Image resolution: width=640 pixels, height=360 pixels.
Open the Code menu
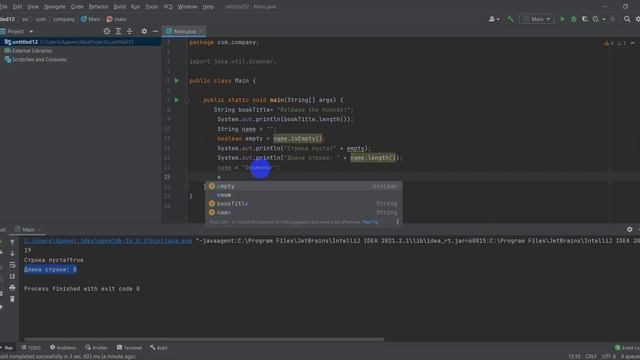click(x=77, y=7)
